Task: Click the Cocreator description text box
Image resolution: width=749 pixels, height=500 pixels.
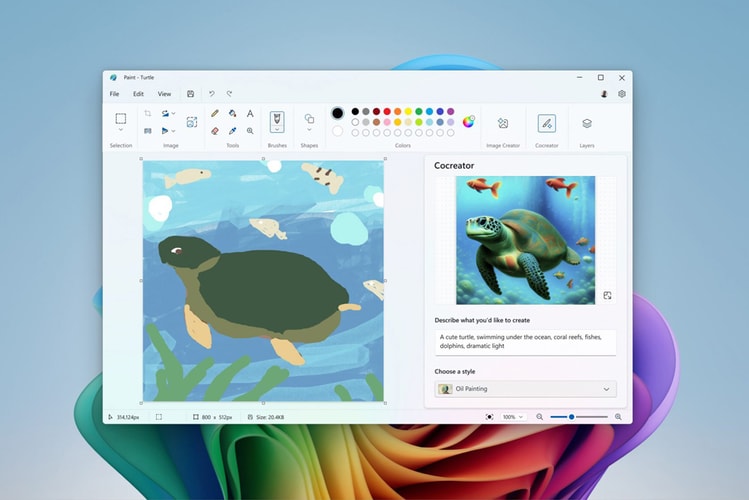Action: [525, 342]
